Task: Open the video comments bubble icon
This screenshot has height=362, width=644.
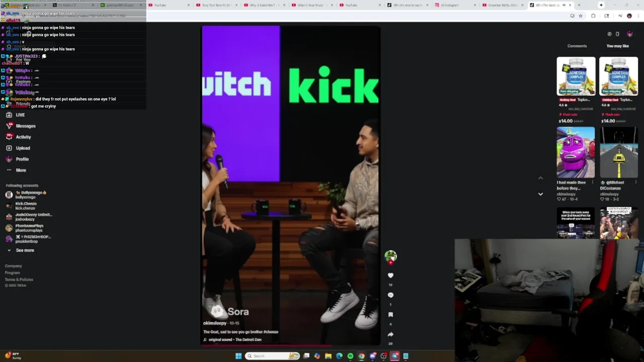Action: coord(390,295)
